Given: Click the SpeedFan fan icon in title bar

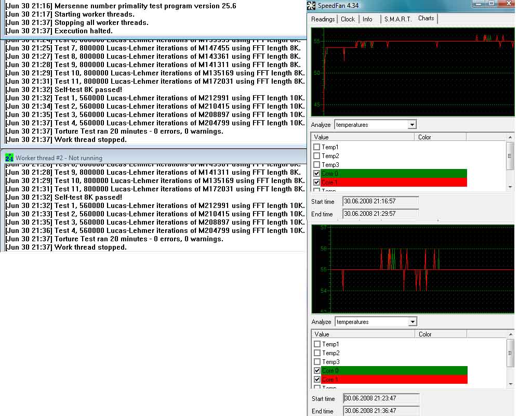Looking at the screenshot, I should click(x=311, y=5).
